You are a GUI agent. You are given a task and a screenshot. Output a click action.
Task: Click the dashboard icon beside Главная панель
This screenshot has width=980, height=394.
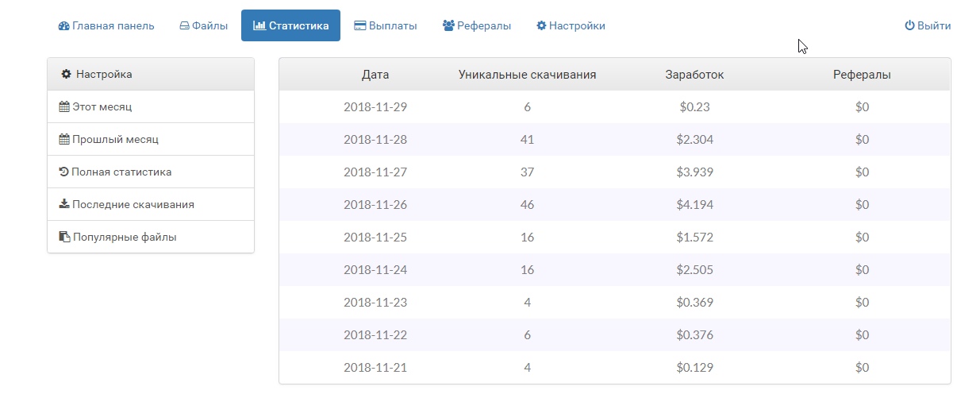tap(63, 26)
